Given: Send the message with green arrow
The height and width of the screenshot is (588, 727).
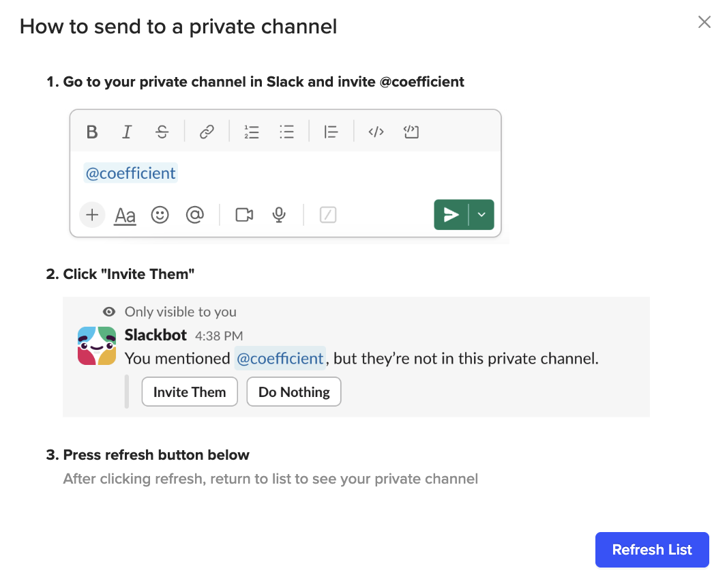Looking at the screenshot, I should coord(451,215).
